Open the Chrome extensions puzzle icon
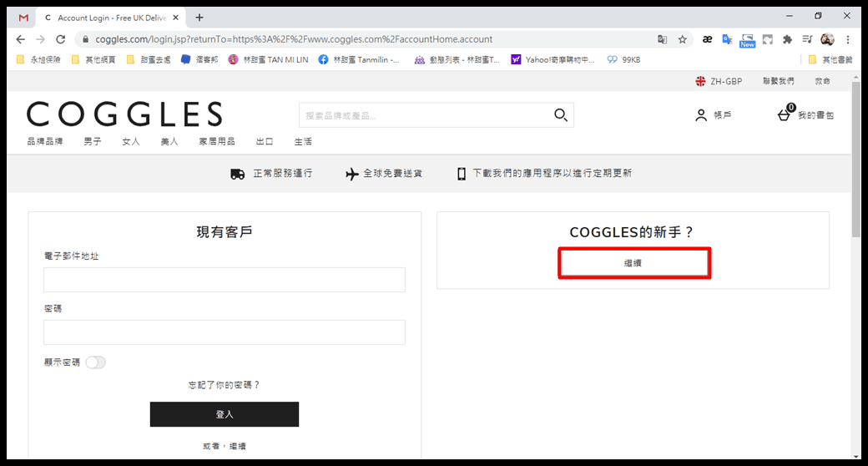This screenshot has height=466, width=868. coord(786,39)
